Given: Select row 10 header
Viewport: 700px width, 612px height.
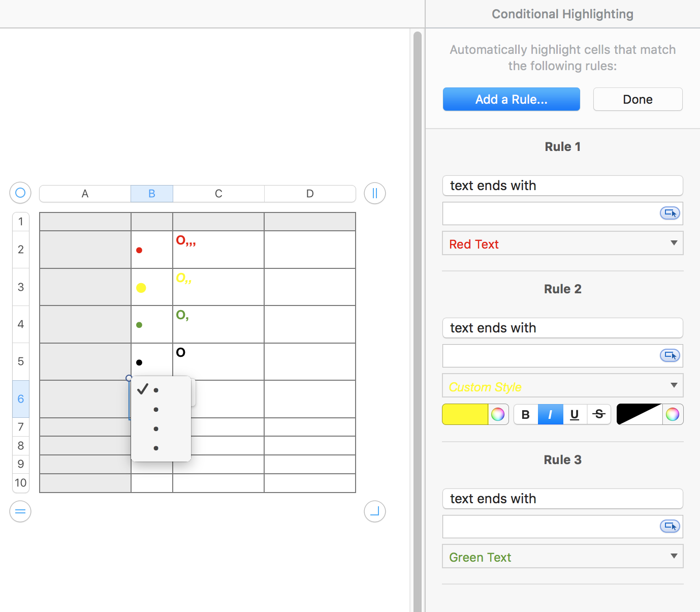Looking at the screenshot, I should pyautogui.click(x=21, y=483).
